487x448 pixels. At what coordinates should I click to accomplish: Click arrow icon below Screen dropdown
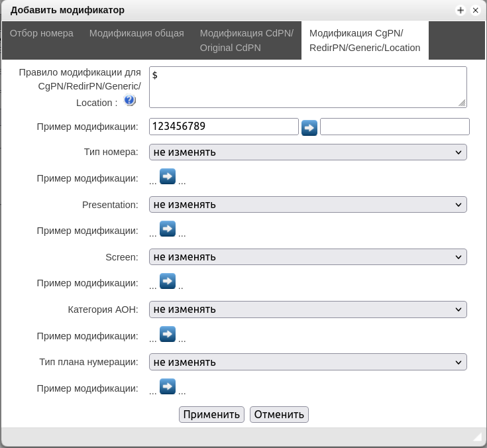pyautogui.click(x=168, y=282)
